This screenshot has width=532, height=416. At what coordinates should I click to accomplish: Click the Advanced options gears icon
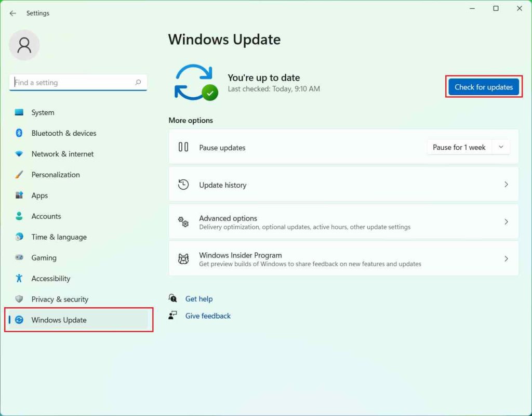tap(183, 222)
